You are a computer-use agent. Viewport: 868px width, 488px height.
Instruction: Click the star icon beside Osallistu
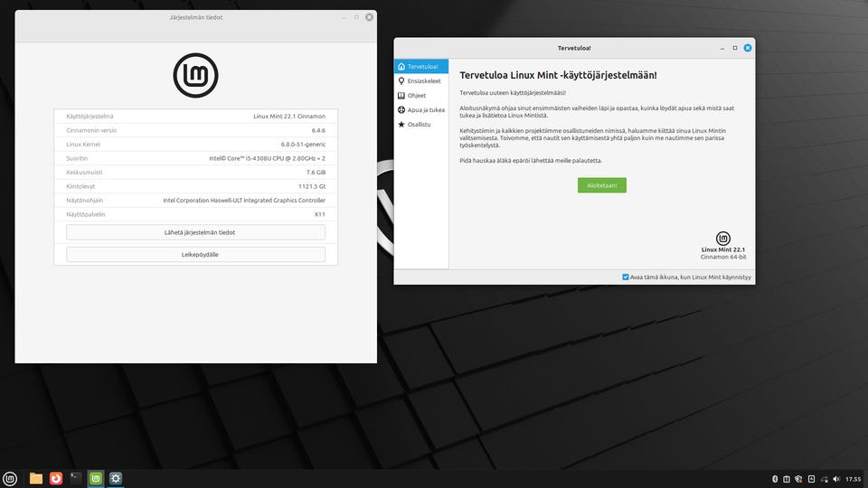click(x=401, y=125)
